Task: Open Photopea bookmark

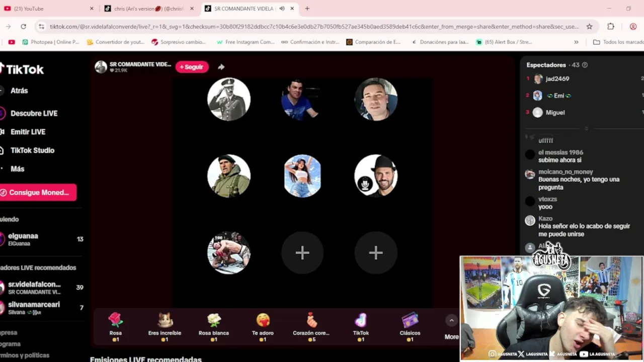Action: click(50, 42)
